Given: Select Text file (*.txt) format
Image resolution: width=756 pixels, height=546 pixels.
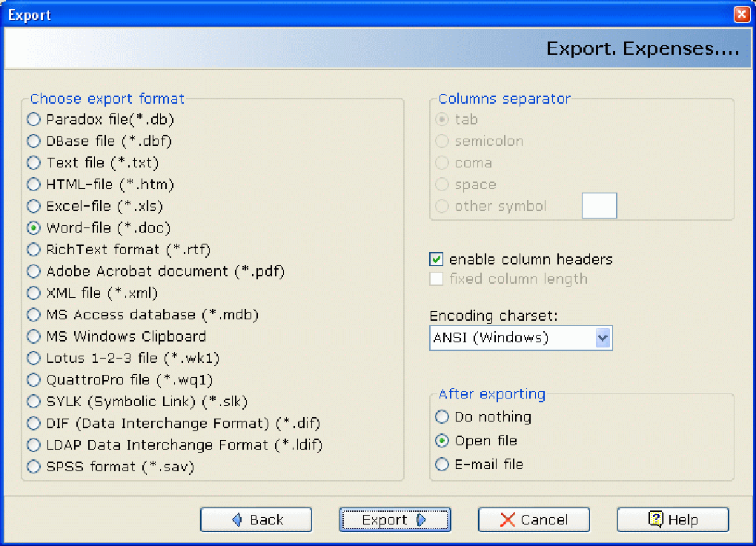Looking at the screenshot, I should (34, 162).
